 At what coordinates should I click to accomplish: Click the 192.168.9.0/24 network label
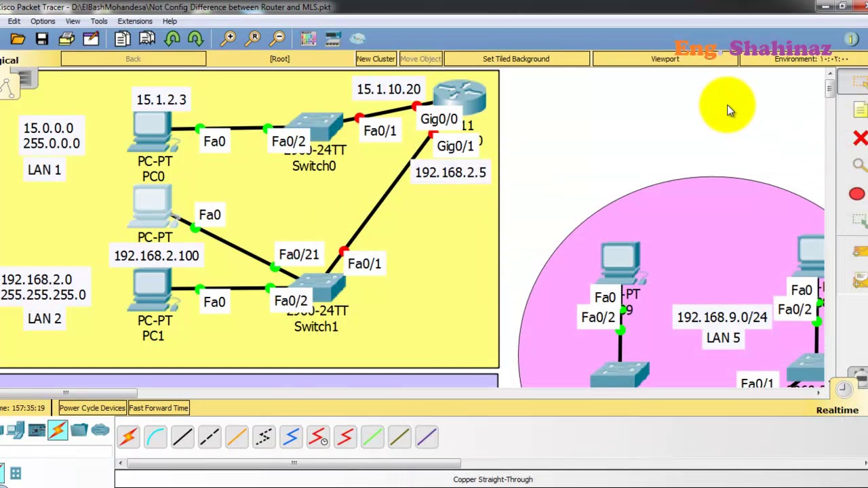722,317
